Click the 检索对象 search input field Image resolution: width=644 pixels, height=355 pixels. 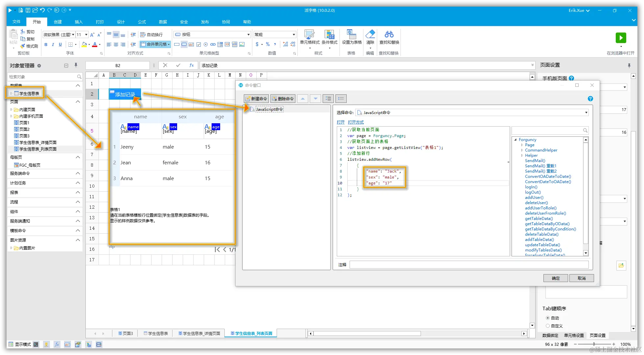[x=43, y=77]
